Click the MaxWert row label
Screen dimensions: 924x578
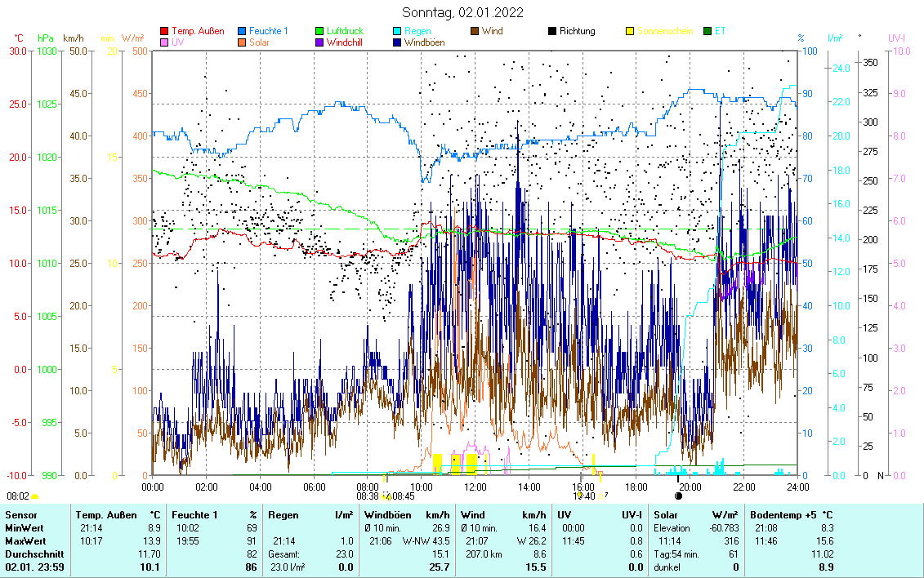(x=25, y=541)
